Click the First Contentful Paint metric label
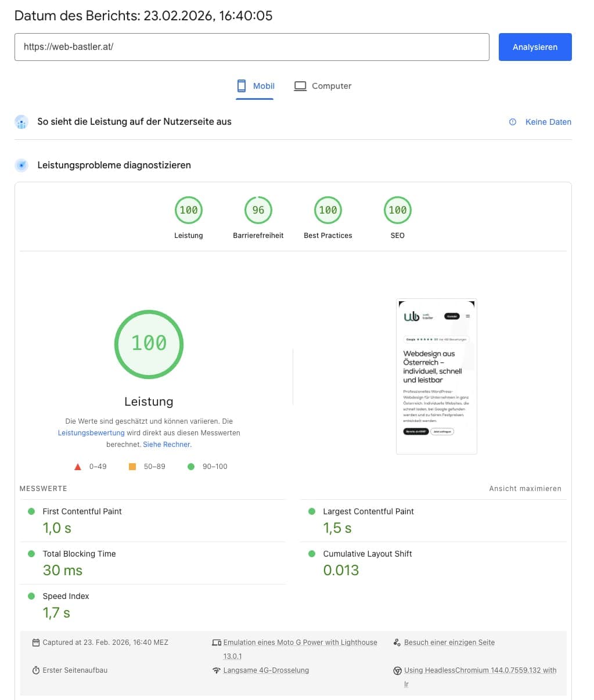 tap(82, 511)
